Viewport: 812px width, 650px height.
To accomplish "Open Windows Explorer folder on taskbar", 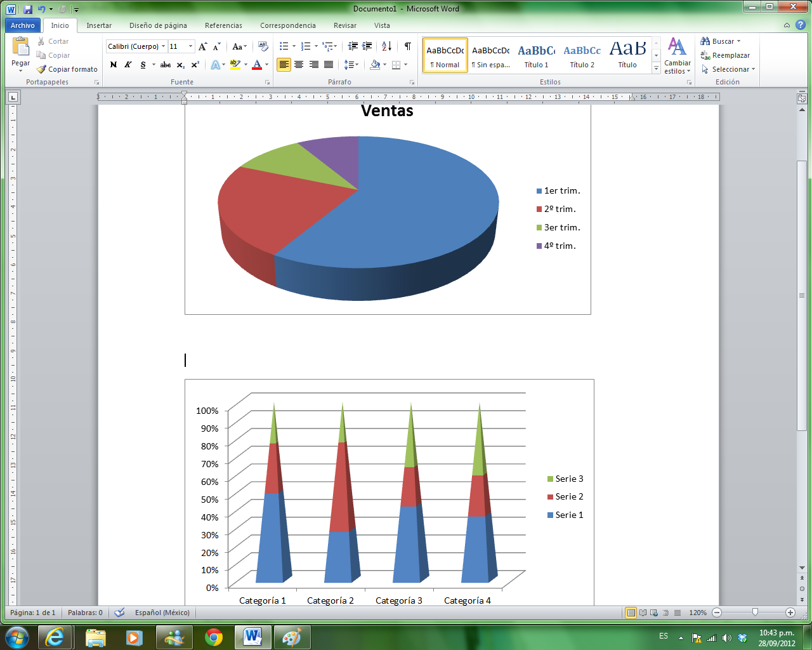I will point(95,637).
